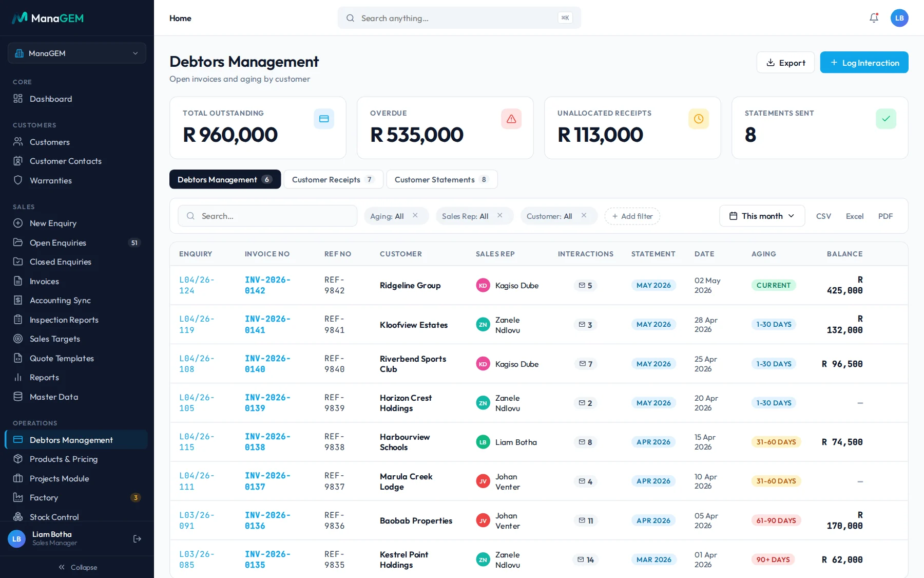Open interactions envelope for Ridgeline Group
The width and height of the screenshot is (924, 578).
pos(585,285)
